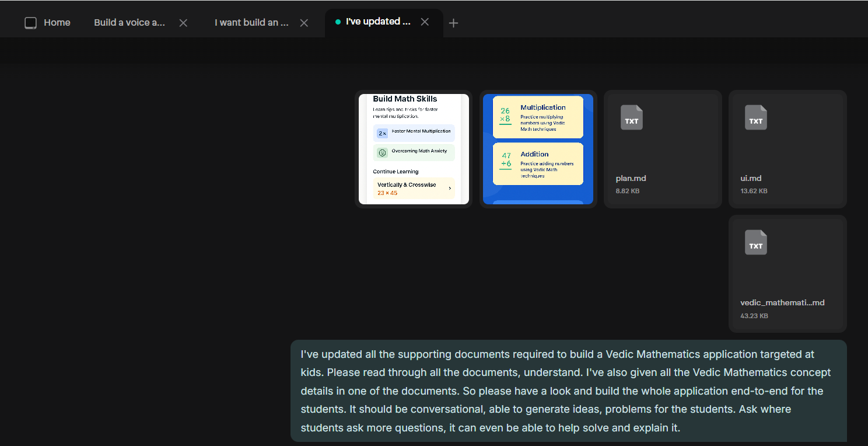Screen dimensions: 868x446
Task: Switch to the Home tab
Action: coord(57,22)
